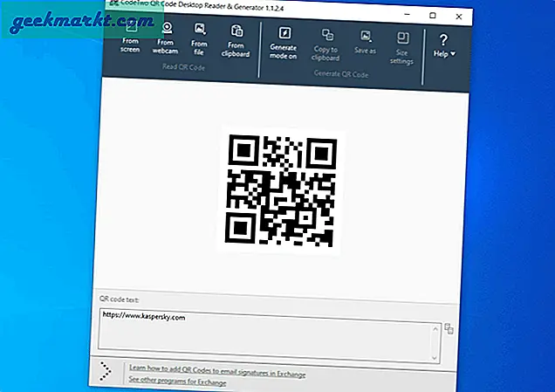555x392 pixels.
Task: Click the dotted arrow icon at bottom left
Action: coord(106,371)
